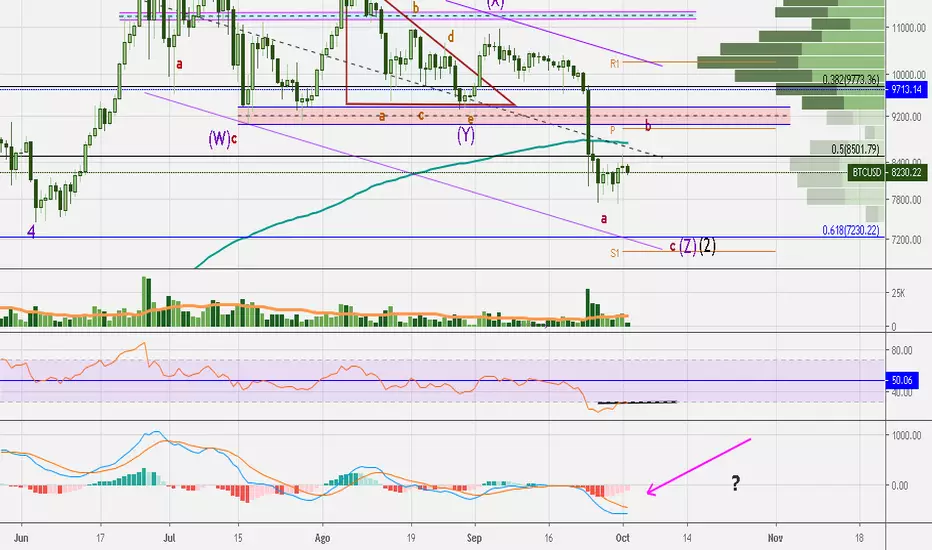Click the 0.618(7230.22) Fibonacci label

click(851, 230)
